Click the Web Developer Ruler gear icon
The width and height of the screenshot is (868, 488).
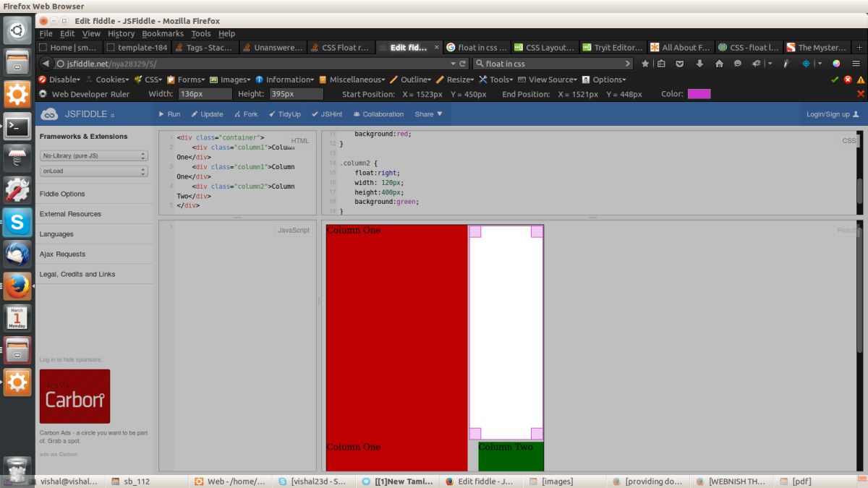(43, 94)
